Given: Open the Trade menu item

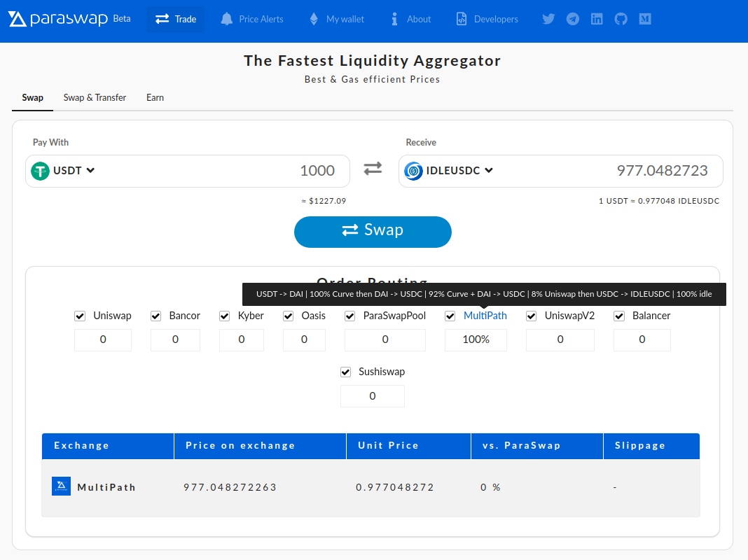Looking at the screenshot, I should (x=176, y=19).
